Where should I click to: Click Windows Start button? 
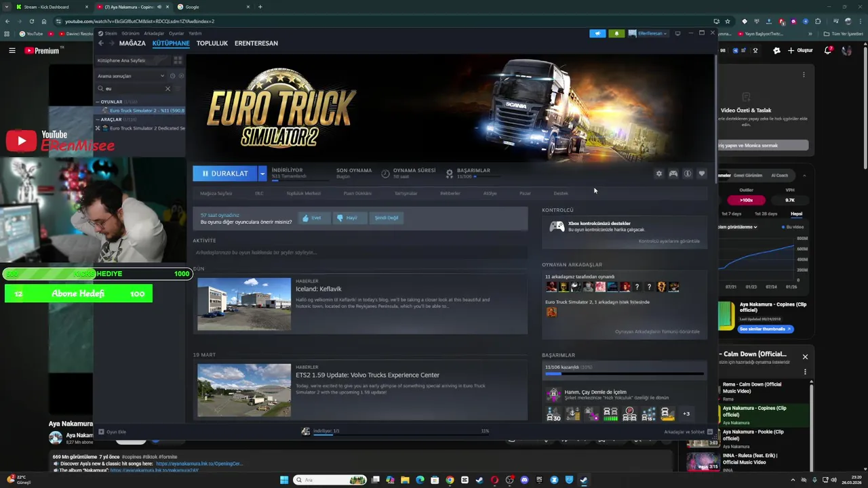click(x=284, y=480)
